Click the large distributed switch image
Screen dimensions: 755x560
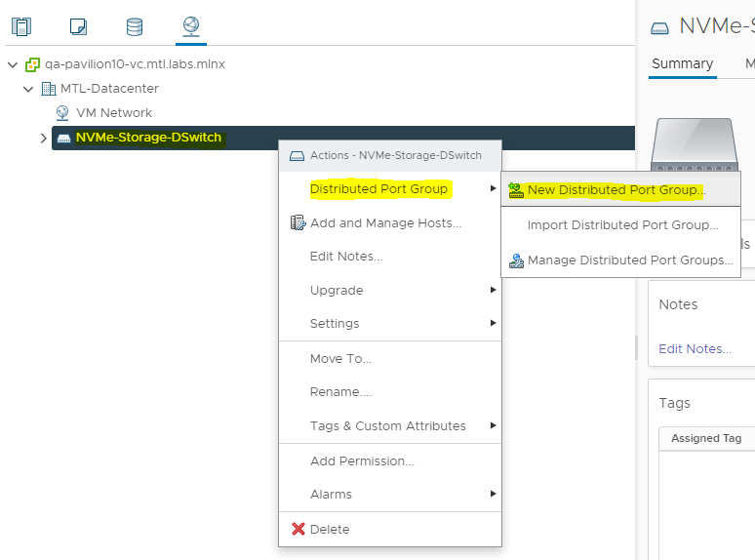pyautogui.click(x=694, y=144)
